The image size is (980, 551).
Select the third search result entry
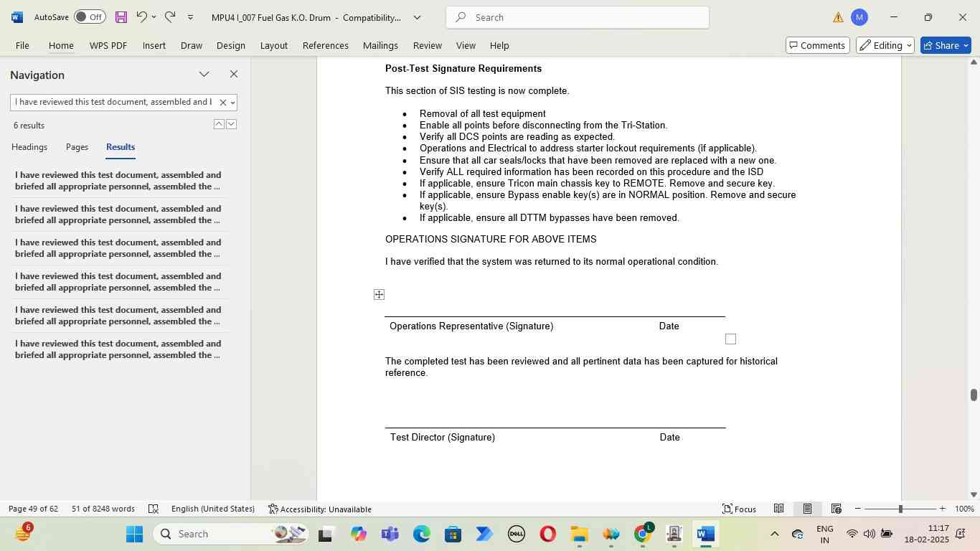pyautogui.click(x=120, y=248)
